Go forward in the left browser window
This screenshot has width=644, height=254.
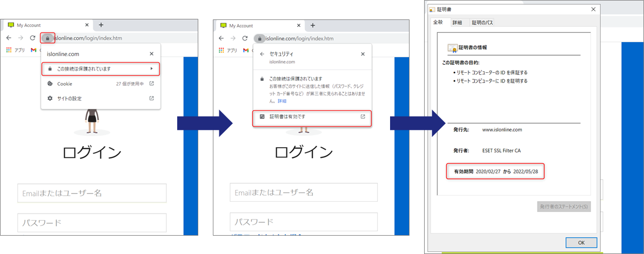pyautogui.click(x=21, y=38)
